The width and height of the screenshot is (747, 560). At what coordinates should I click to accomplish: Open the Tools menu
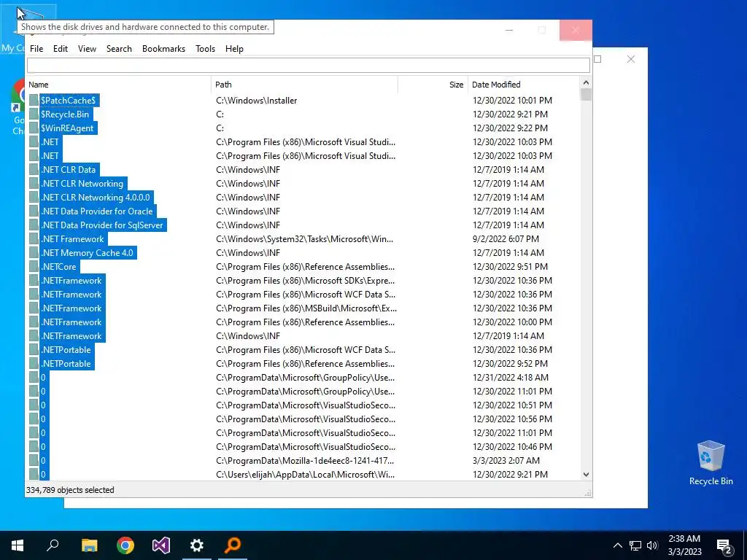(x=205, y=49)
